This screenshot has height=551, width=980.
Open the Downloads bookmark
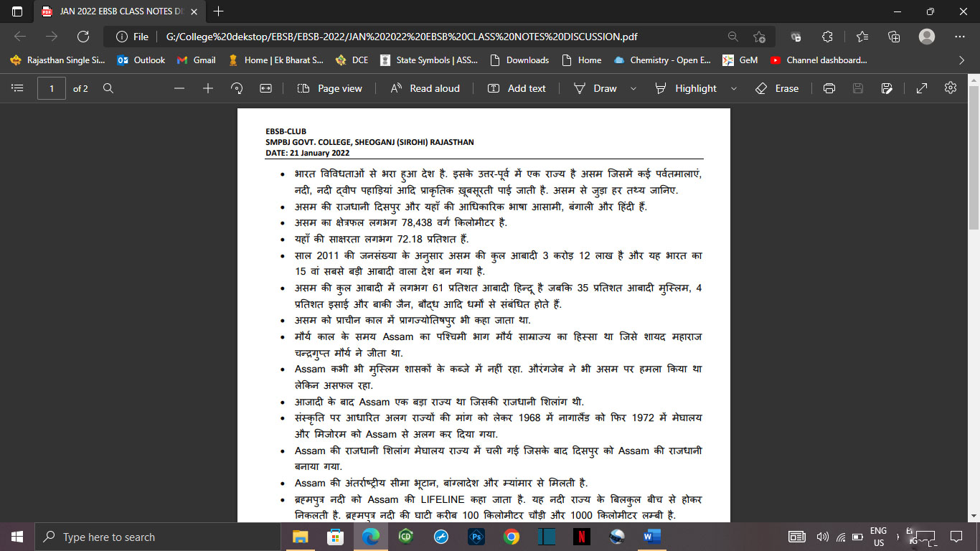pyautogui.click(x=518, y=60)
